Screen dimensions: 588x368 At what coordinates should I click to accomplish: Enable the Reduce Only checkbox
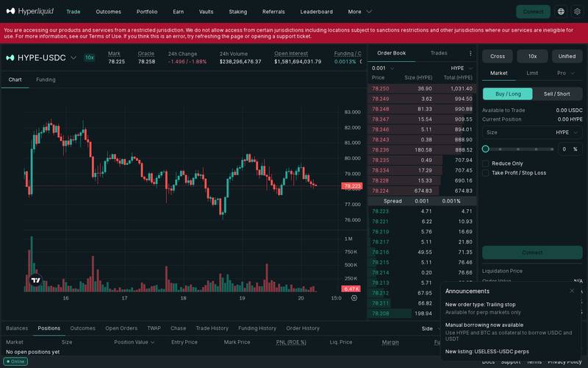point(485,163)
